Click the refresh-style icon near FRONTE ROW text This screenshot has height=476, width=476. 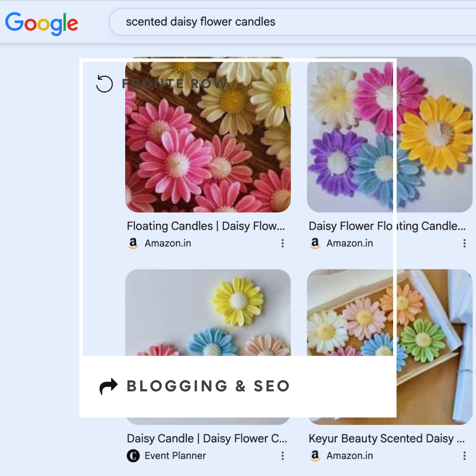click(x=104, y=84)
